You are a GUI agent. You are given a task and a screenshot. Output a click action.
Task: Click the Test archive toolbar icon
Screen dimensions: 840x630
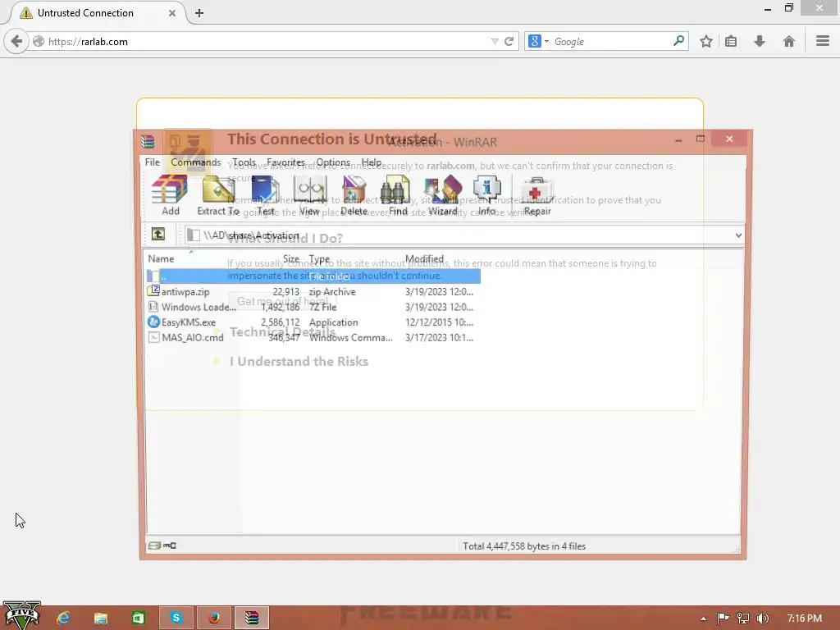[265, 195]
